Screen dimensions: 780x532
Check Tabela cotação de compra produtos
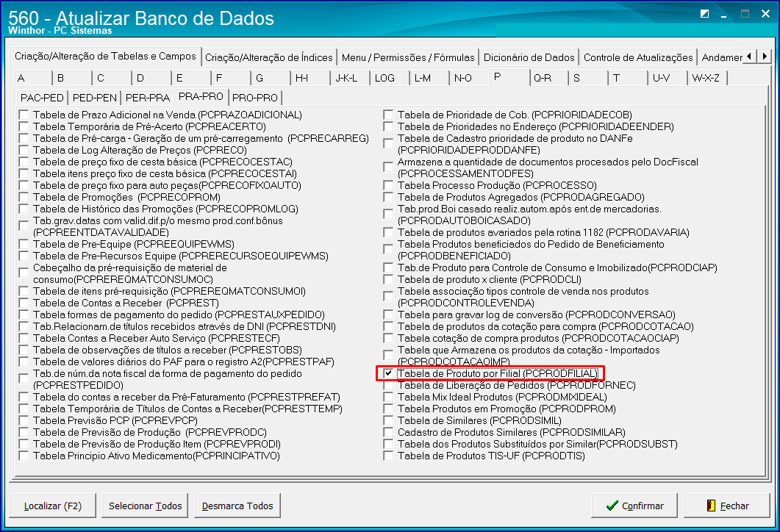[388, 338]
